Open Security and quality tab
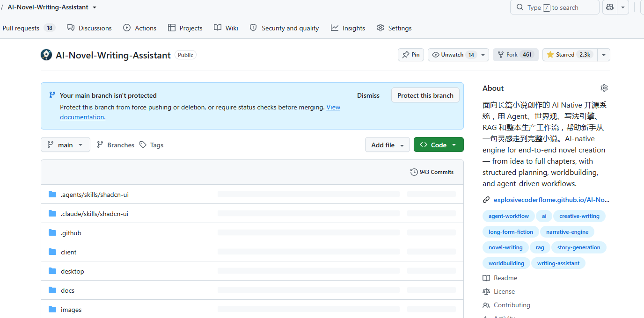 [x=285, y=28]
